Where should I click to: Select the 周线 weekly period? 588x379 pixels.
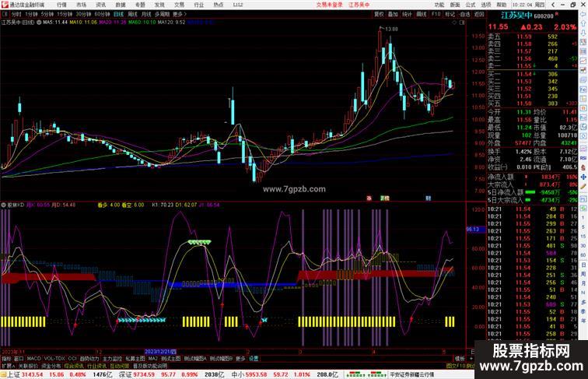tap(132, 14)
